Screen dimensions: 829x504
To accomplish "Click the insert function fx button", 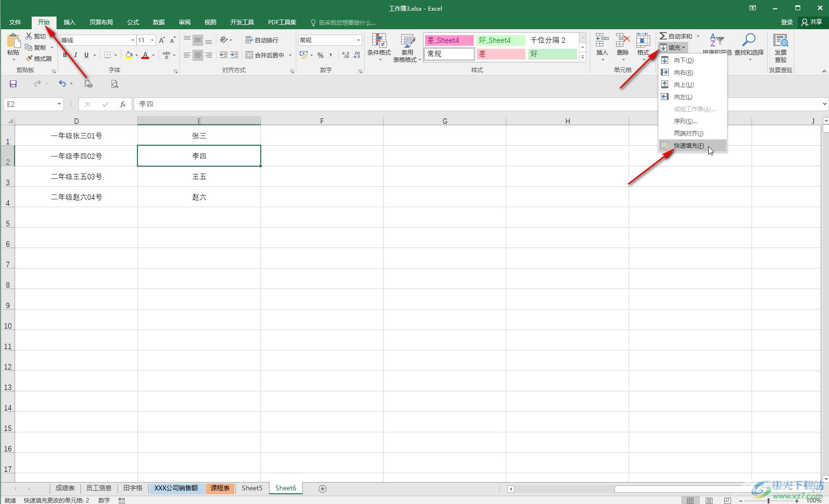I will [123, 104].
